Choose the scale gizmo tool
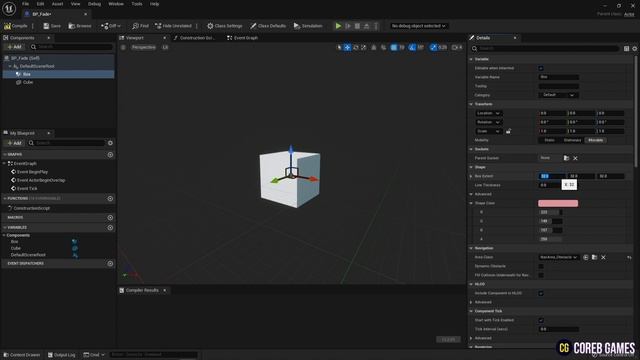 point(364,47)
